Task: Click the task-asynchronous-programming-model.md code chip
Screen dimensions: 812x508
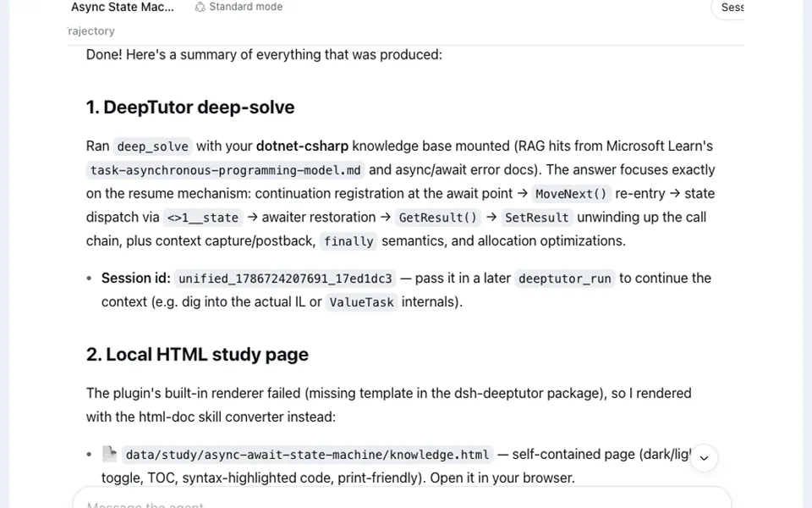Action: pyautogui.click(x=225, y=170)
